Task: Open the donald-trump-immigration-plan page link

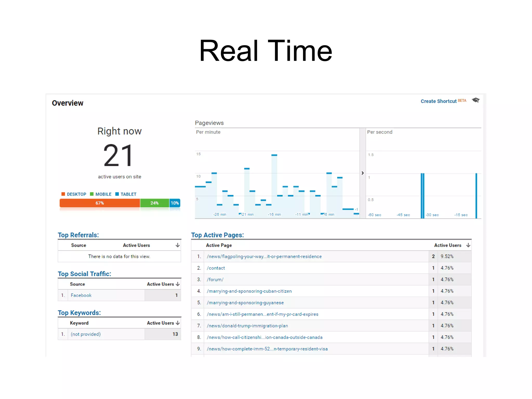Action: [x=247, y=326]
